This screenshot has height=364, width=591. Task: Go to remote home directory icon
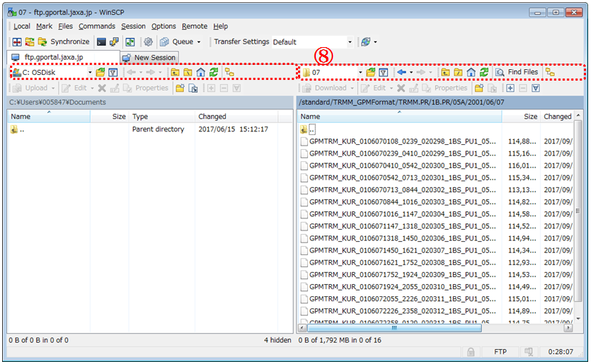coord(471,72)
